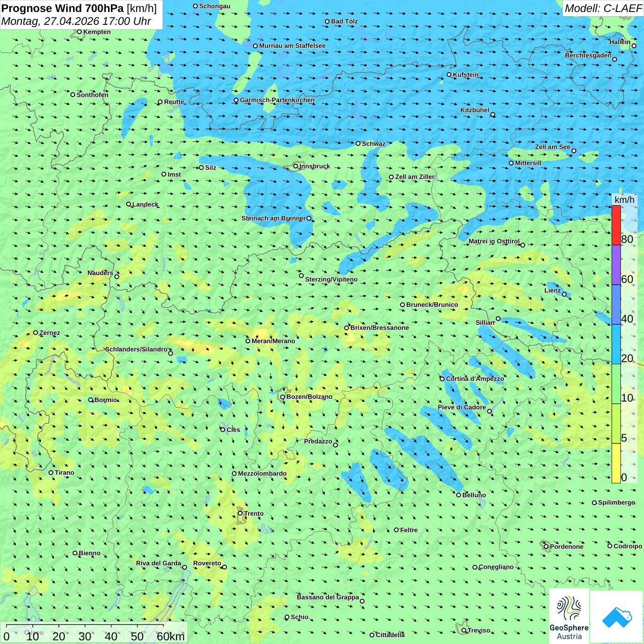
Task: Click the Pordenone label
Action: point(567,546)
